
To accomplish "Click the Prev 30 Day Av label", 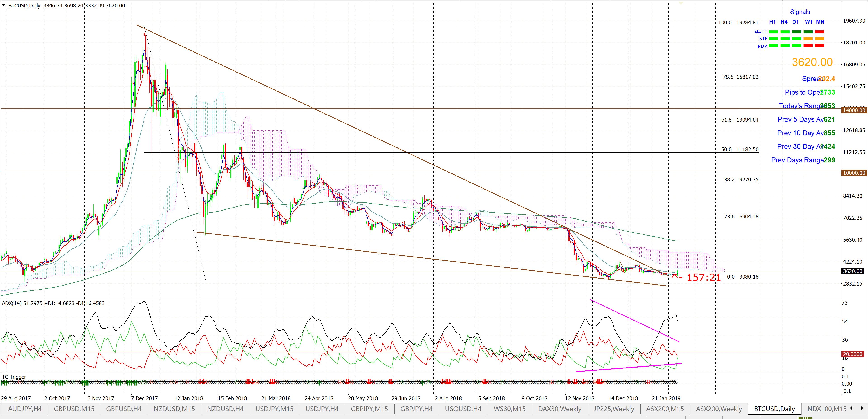I will pyautogui.click(x=801, y=146).
